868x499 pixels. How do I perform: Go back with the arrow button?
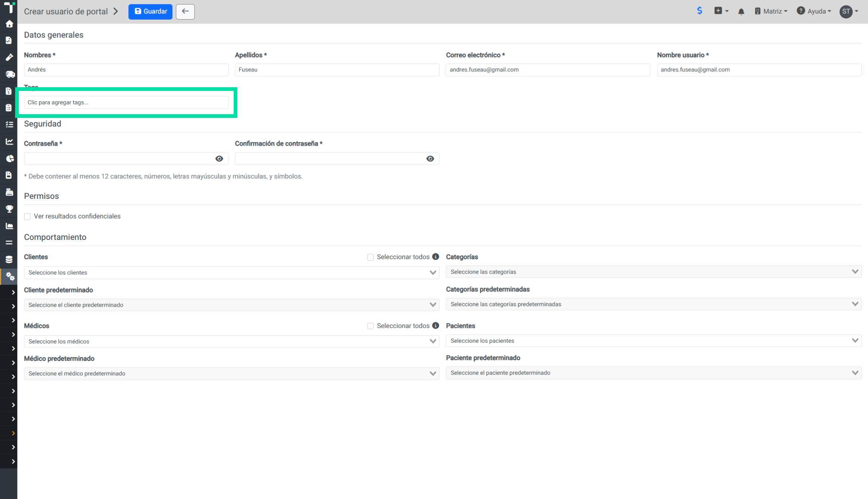pyautogui.click(x=185, y=11)
